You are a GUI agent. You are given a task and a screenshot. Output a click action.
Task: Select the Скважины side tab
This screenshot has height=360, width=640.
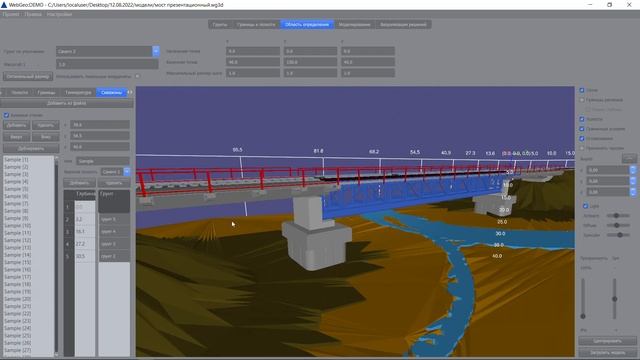coord(111,92)
